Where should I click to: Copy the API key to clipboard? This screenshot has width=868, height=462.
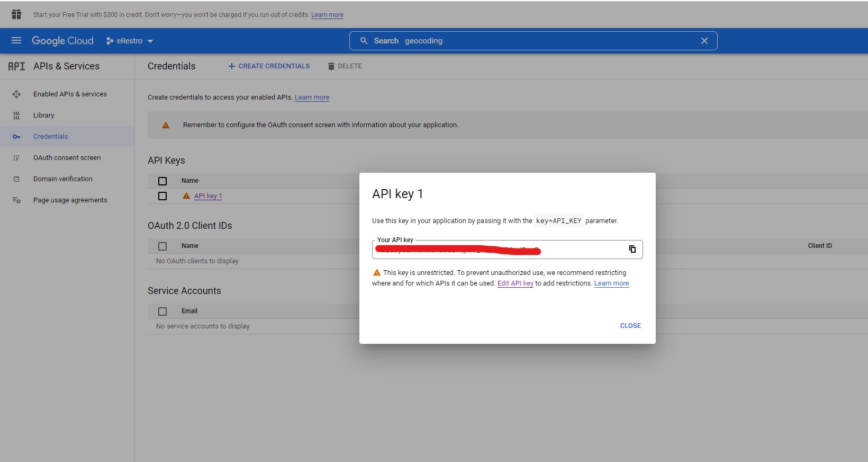click(x=632, y=249)
